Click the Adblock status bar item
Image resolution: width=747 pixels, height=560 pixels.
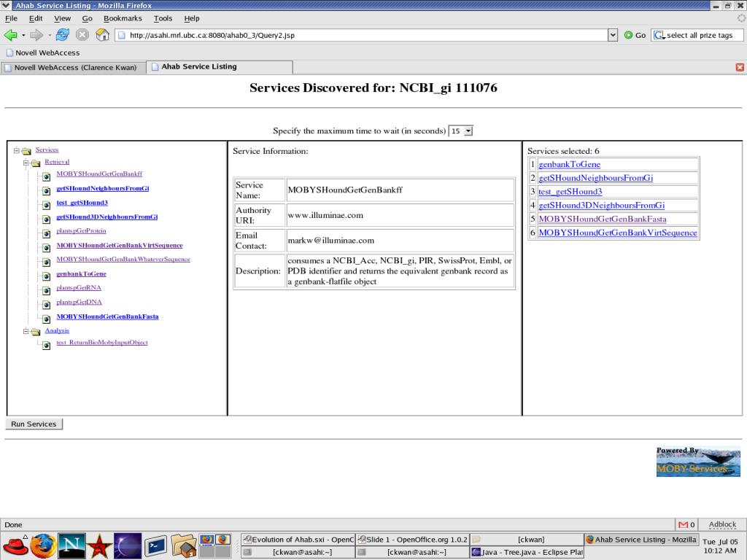point(722,525)
